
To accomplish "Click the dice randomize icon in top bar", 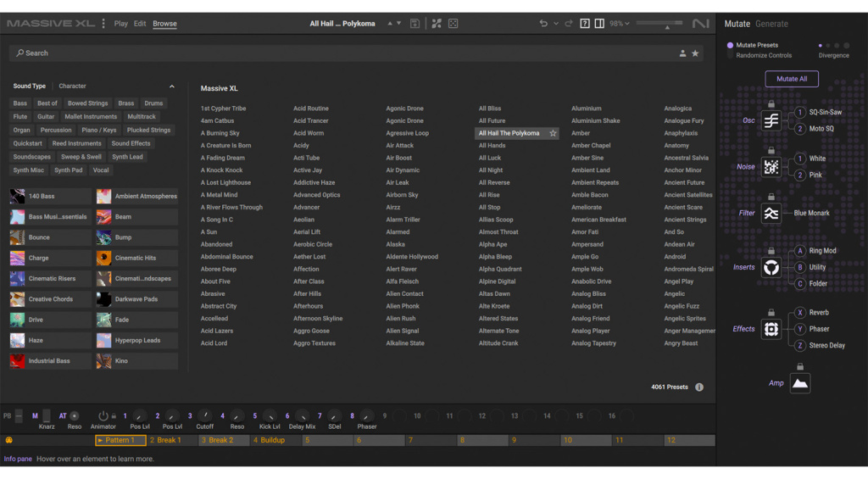I will click(453, 23).
